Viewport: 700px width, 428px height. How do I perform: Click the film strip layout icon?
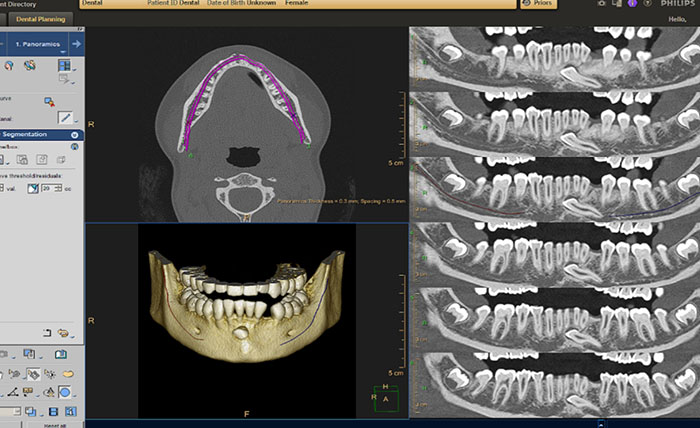tap(53, 411)
